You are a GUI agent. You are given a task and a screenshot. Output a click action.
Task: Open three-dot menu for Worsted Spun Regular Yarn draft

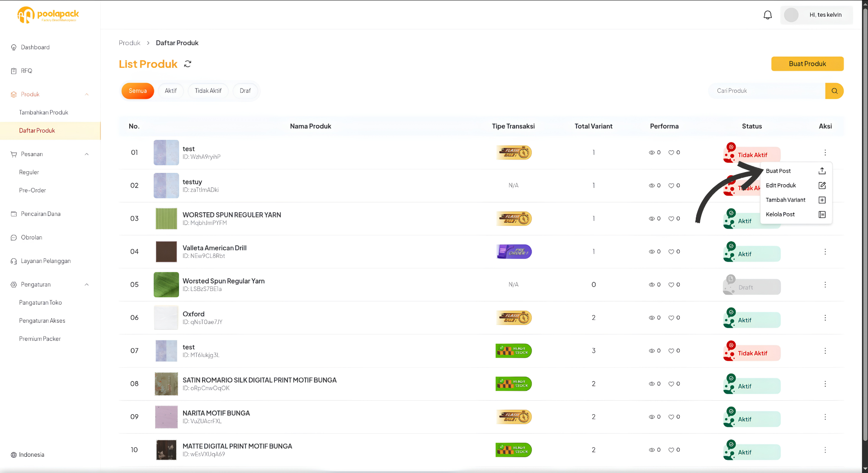pyautogui.click(x=825, y=285)
